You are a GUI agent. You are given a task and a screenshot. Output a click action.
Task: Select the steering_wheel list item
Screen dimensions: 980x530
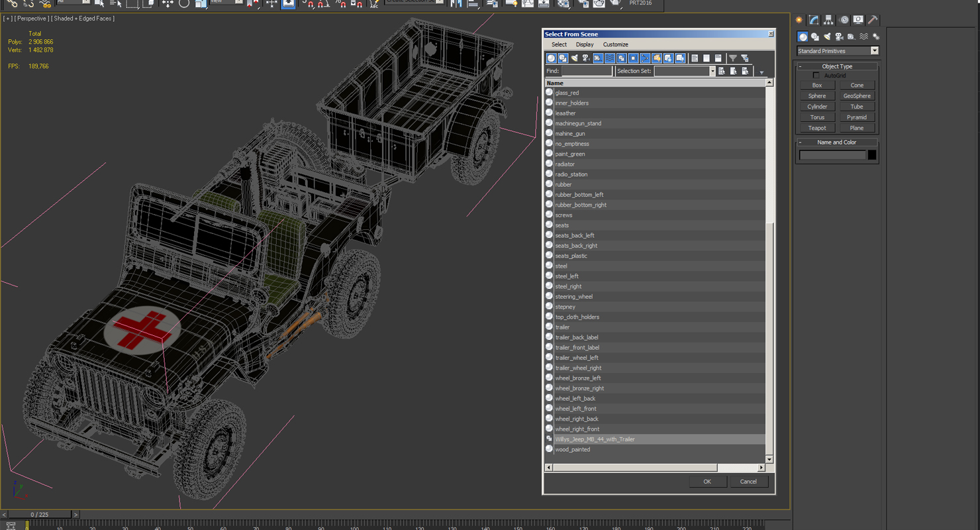coord(655,297)
